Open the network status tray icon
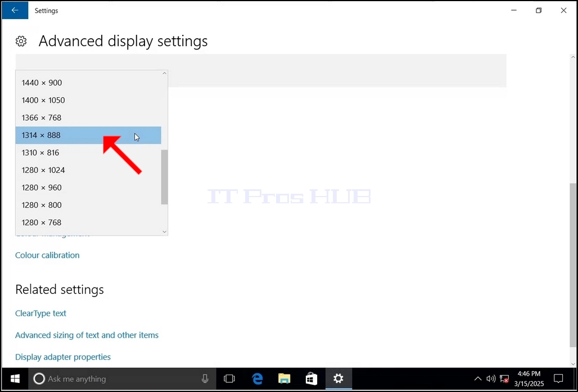The width and height of the screenshot is (578, 392). [x=504, y=379]
